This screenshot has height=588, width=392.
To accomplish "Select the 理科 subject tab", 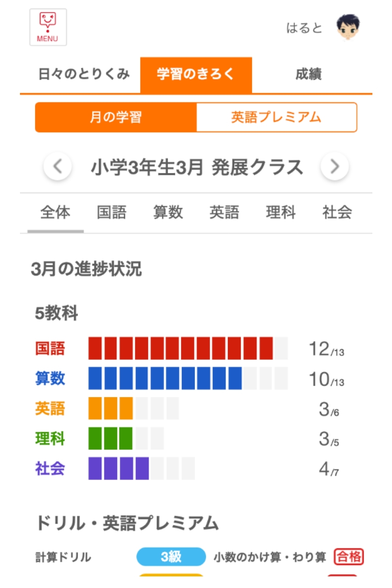I will coord(281,213).
